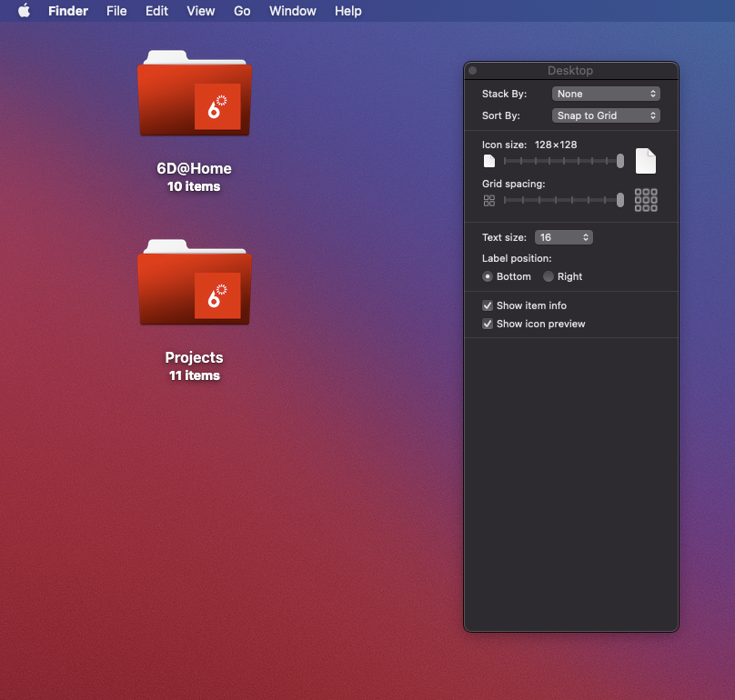Uncheck Show item info
The height and width of the screenshot is (700, 735).
click(488, 305)
